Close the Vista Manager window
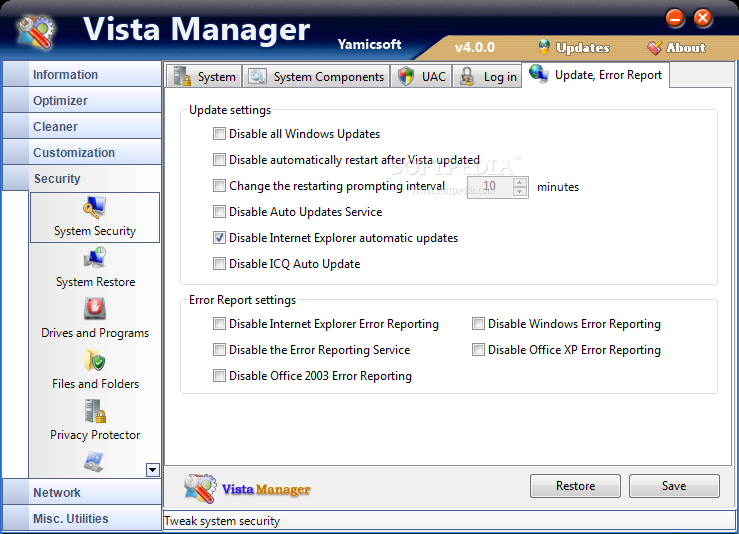739x534 pixels. coord(703,19)
